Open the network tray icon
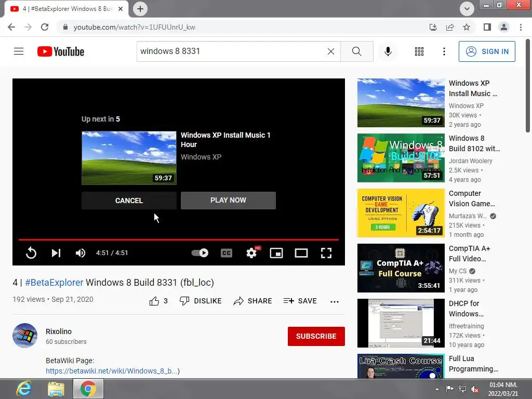This screenshot has width=532, height=399. tap(462, 389)
